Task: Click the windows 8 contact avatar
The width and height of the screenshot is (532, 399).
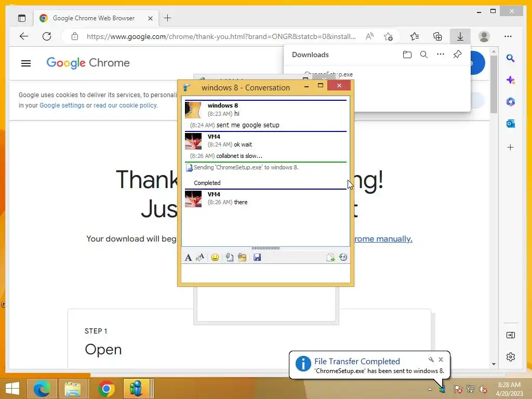Action: pyautogui.click(x=193, y=110)
